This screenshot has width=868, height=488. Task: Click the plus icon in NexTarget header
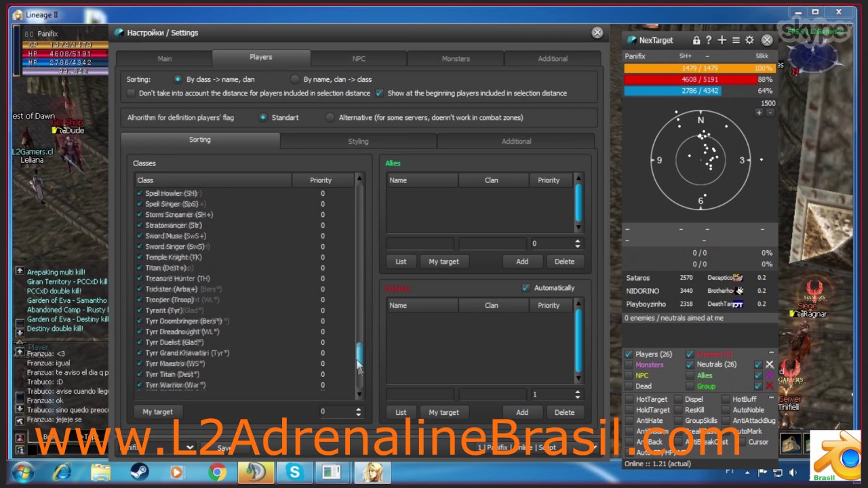(722, 41)
